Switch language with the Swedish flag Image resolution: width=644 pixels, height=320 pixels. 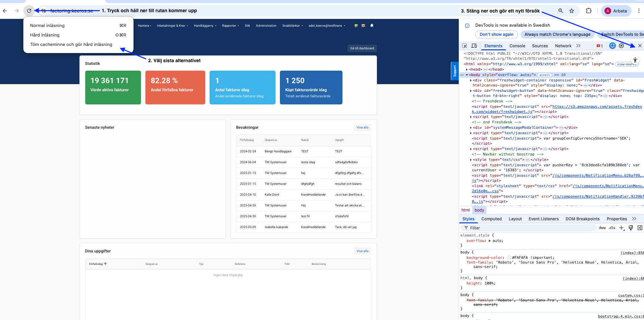(x=356, y=26)
